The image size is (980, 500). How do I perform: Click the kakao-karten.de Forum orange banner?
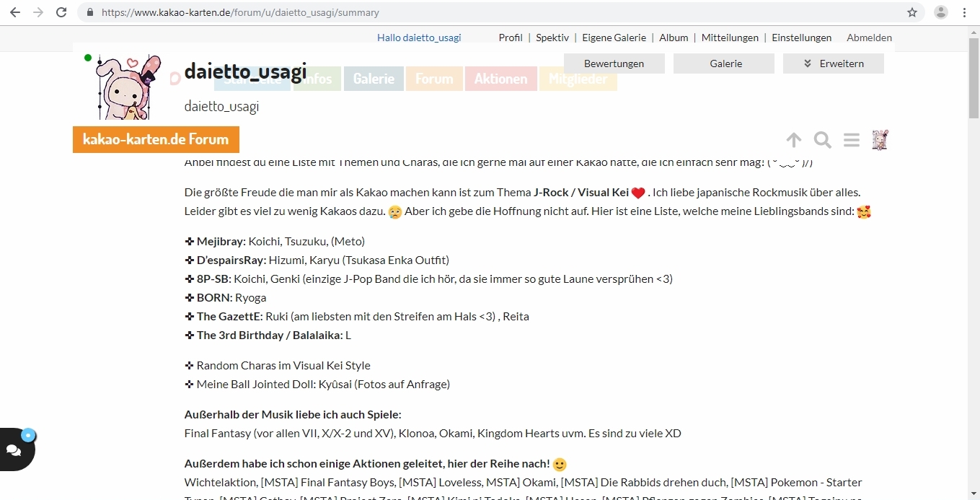156,139
